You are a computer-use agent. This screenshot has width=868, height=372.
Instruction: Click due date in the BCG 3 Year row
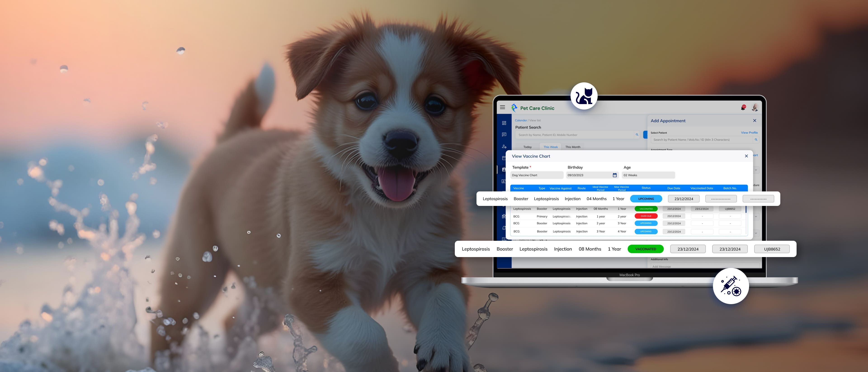[x=674, y=232]
